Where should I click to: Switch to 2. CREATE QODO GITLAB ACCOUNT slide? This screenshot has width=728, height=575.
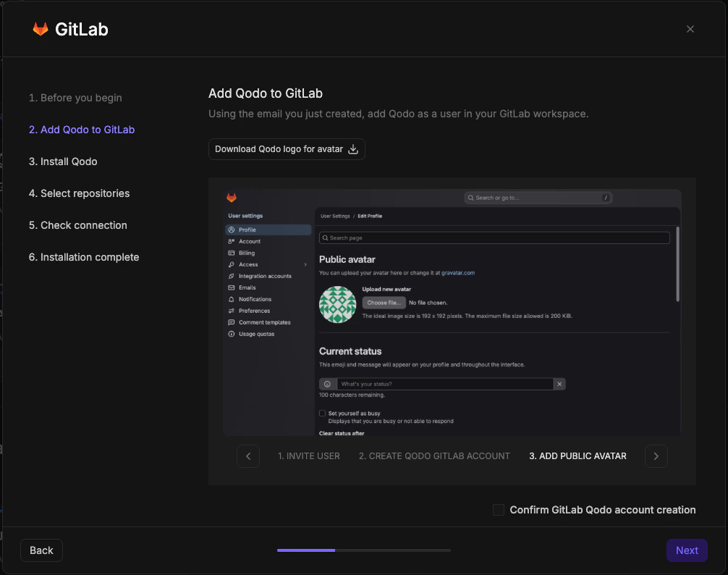[434, 456]
